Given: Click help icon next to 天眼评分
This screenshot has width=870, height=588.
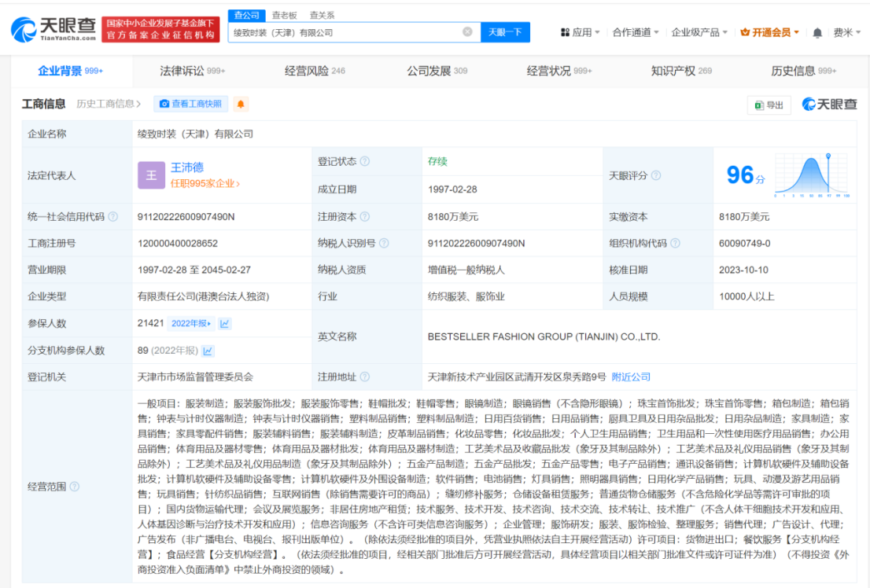Looking at the screenshot, I should pos(656,175).
